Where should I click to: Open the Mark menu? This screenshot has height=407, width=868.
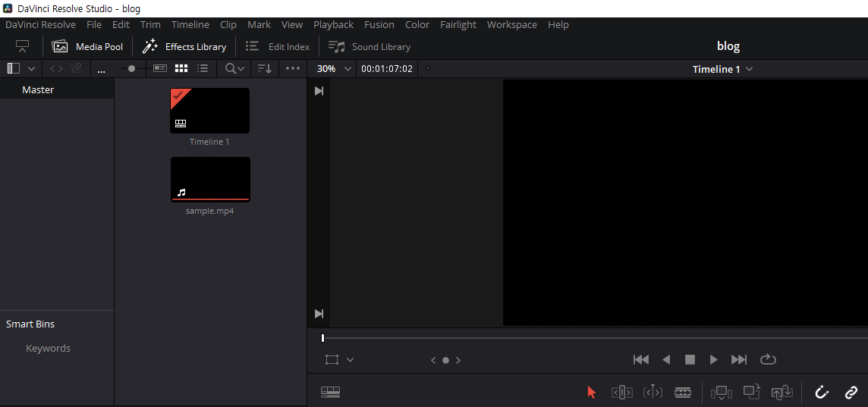point(259,25)
